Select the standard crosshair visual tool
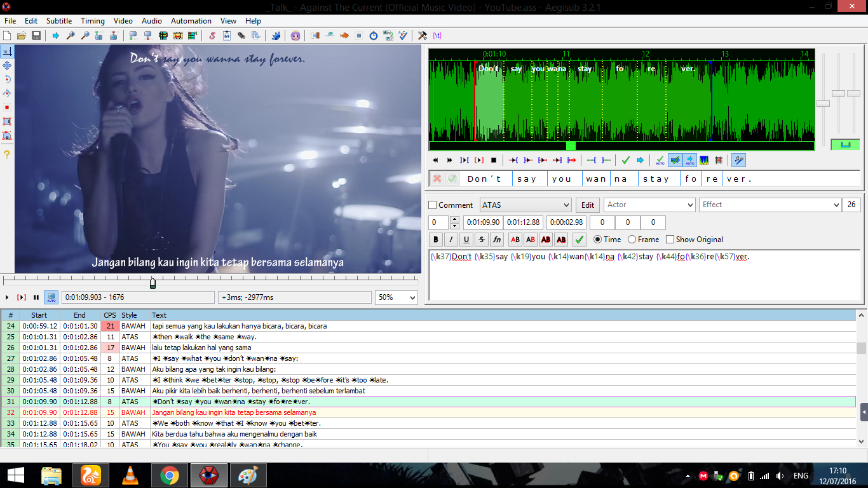The image size is (868, 488). pyautogui.click(x=7, y=51)
